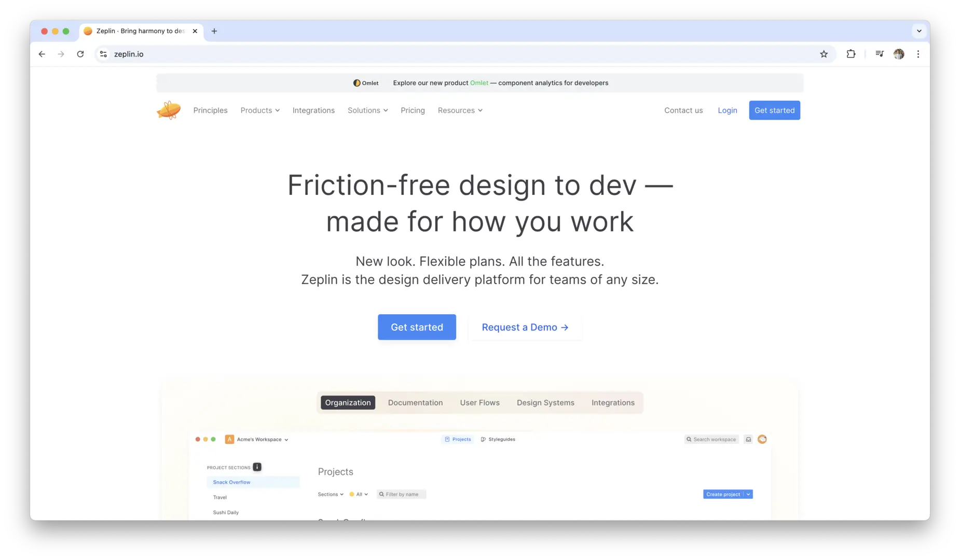Image resolution: width=960 pixels, height=560 pixels.
Task: Switch to the Documentation tab
Action: 415,403
